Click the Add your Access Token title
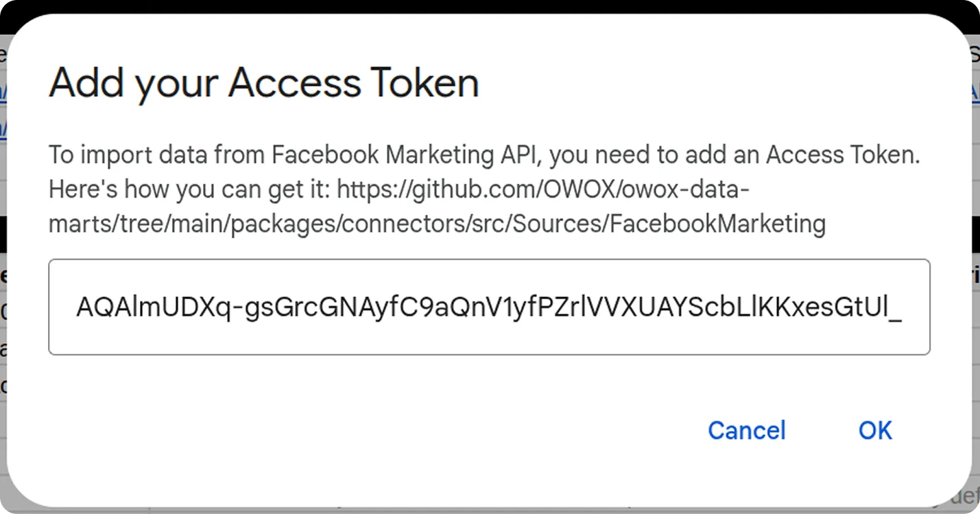The width and height of the screenshot is (980, 514). 263,82
